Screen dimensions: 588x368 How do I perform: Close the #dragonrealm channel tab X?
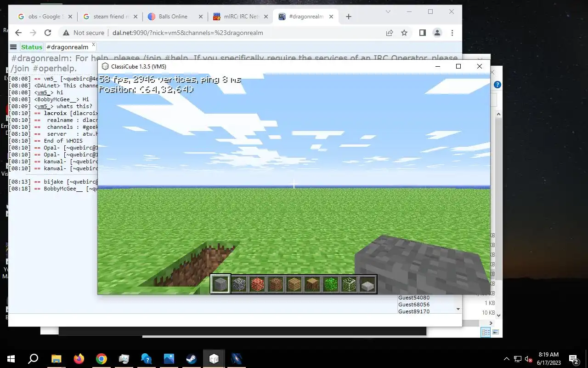pyautogui.click(x=93, y=45)
